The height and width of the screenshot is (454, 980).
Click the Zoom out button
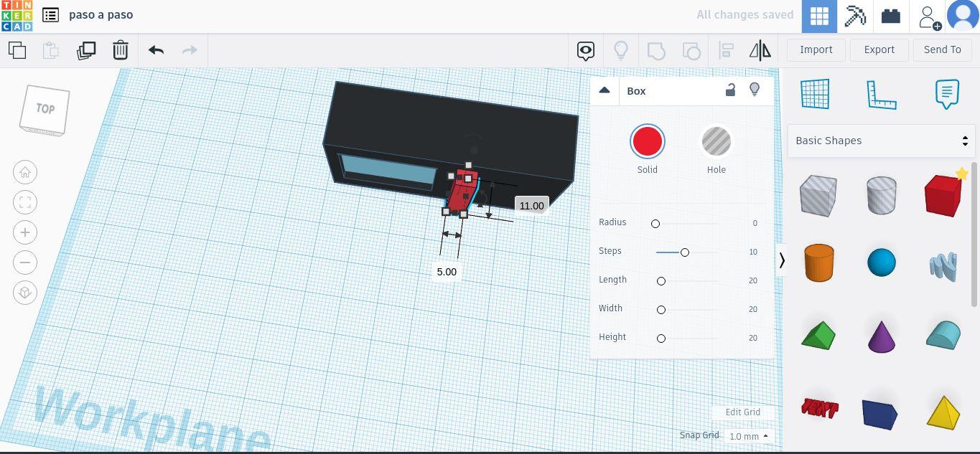25,263
